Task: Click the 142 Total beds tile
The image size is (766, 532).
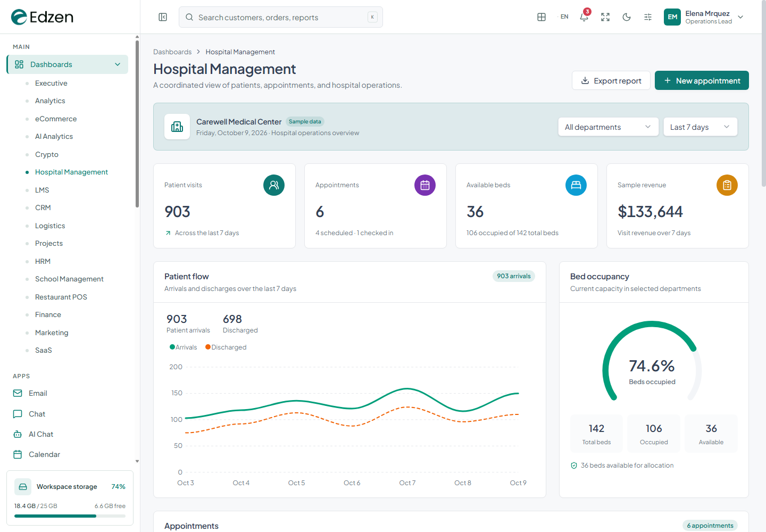Action: pyautogui.click(x=596, y=434)
